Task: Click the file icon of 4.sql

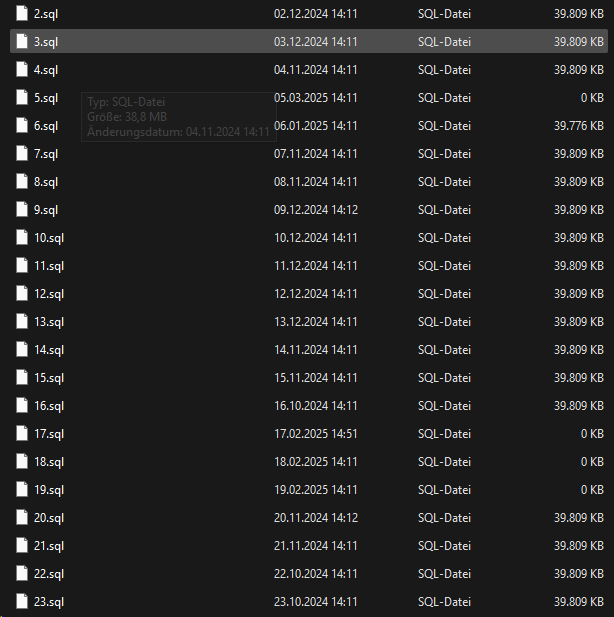Action: [22, 69]
